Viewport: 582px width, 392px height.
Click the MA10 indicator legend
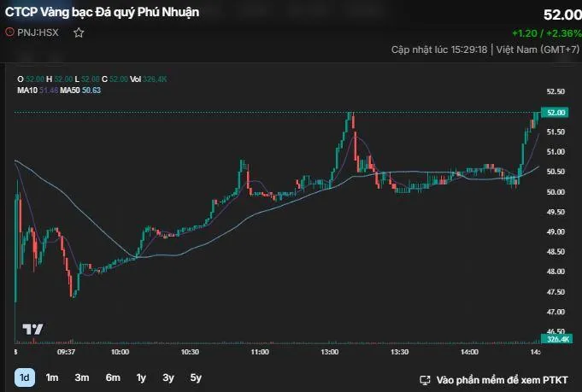click(x=38, y=91)
